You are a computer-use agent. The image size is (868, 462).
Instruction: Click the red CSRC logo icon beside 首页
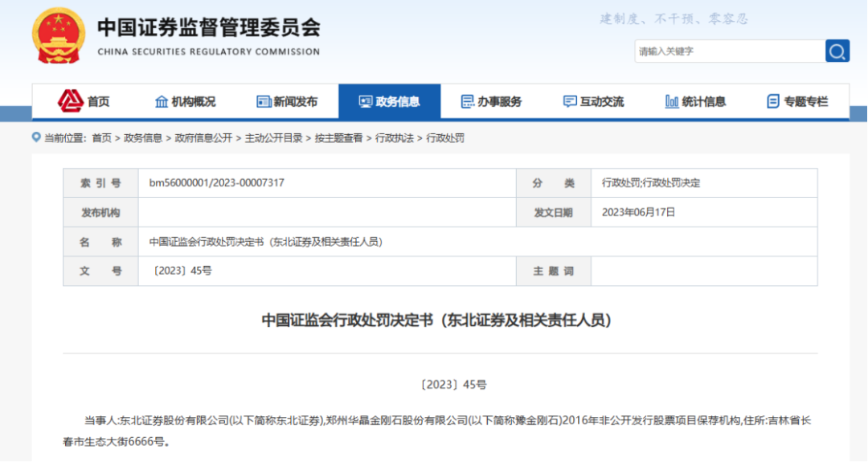(x=70, y=101)
